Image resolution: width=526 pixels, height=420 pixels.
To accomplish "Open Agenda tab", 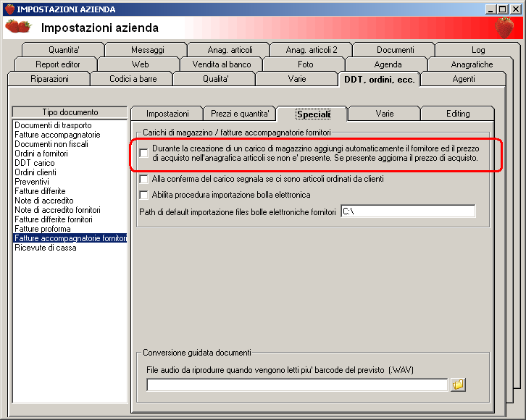I will coord(388,64).
